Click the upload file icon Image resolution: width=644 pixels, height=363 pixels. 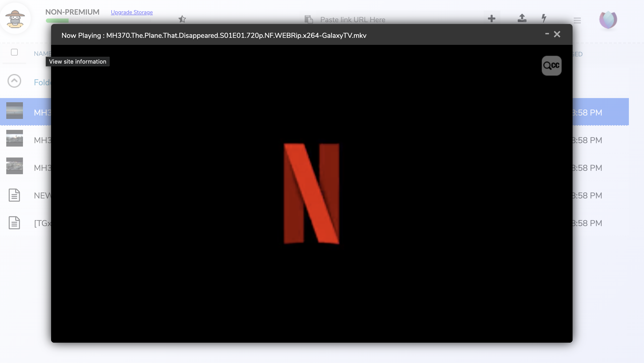[x=522, y=18]
